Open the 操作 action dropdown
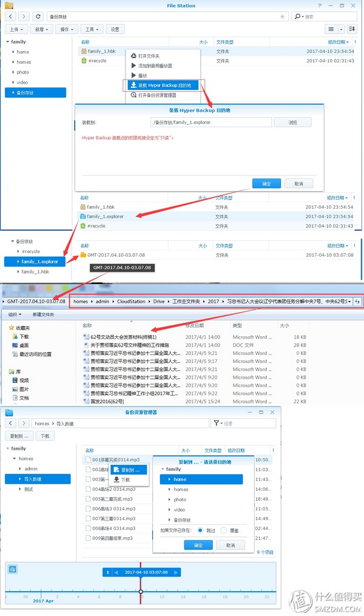Screen dimensions: 364x616 (x=67, y=30)
